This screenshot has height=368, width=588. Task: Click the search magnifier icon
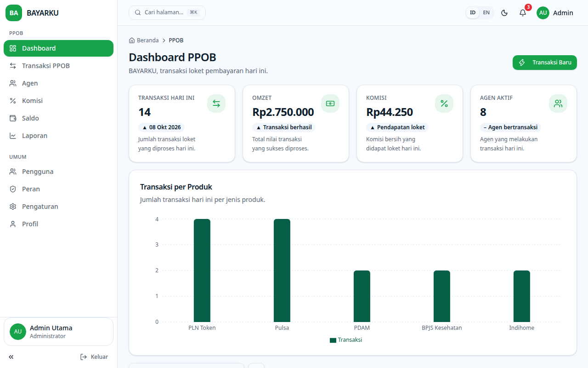pos(138,12)
